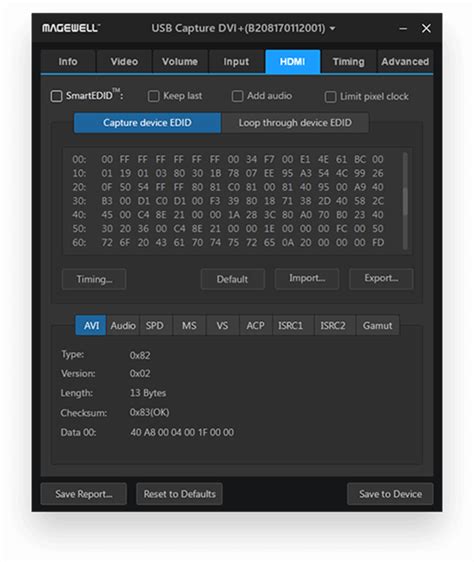Check the Add audio option

point(237,96)
